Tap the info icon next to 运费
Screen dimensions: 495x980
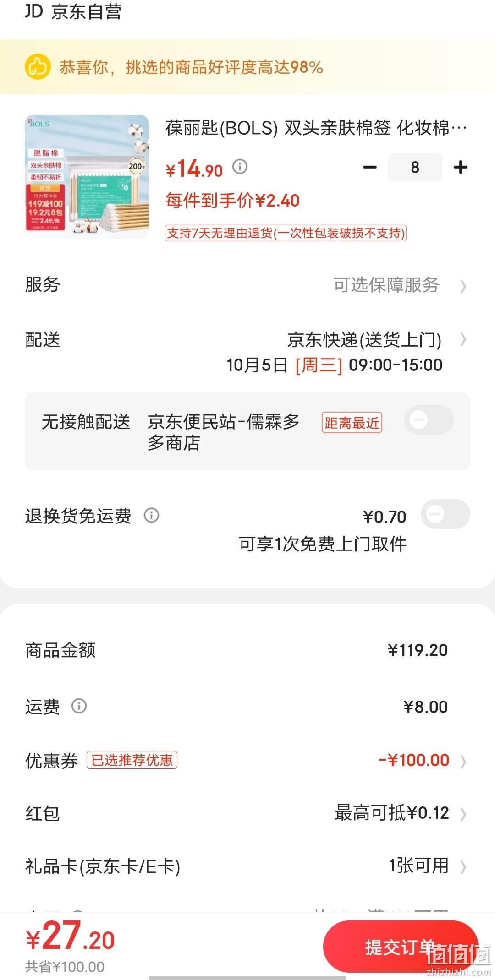(x=79, y=706)
